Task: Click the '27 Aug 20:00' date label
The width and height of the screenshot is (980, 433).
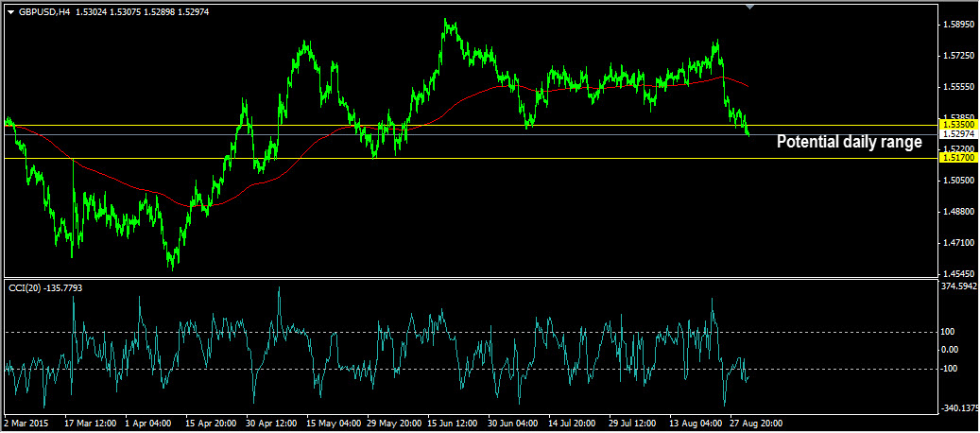Action: point(756,423)
